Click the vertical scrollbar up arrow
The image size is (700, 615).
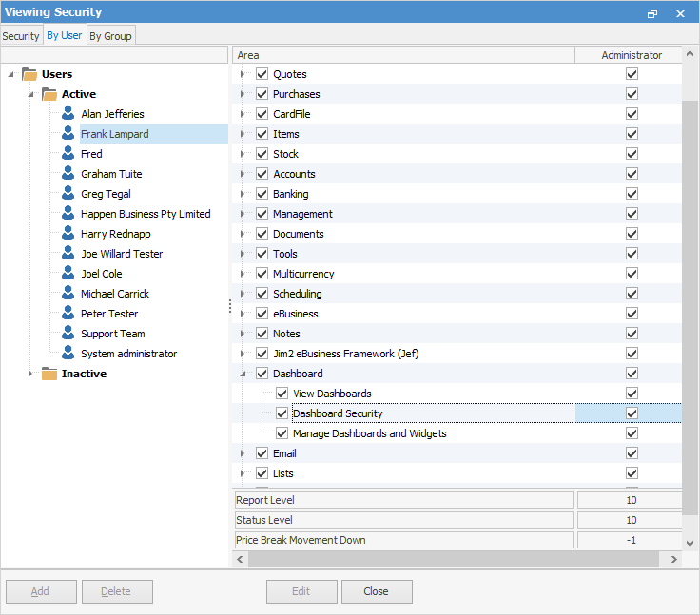[x=690, y=53]
